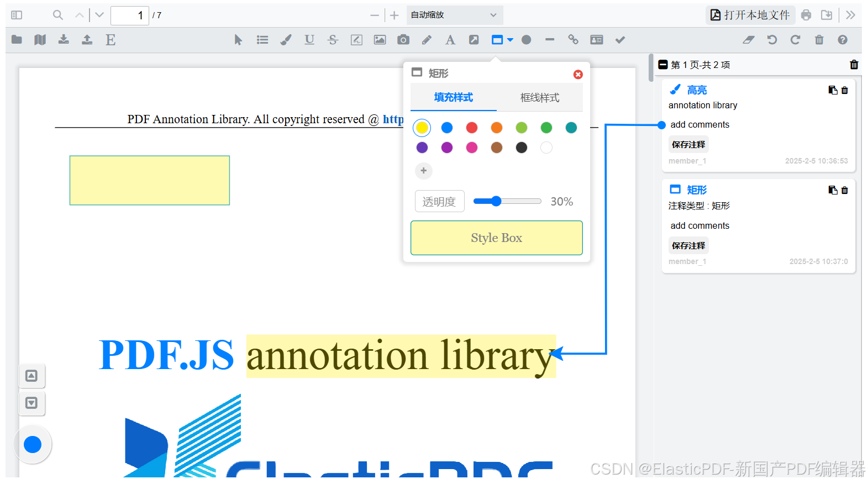Image resolution: width=868 pixels, height=484 pixels.
Task: Select the link annotation tool
Action: click(573, 40)
